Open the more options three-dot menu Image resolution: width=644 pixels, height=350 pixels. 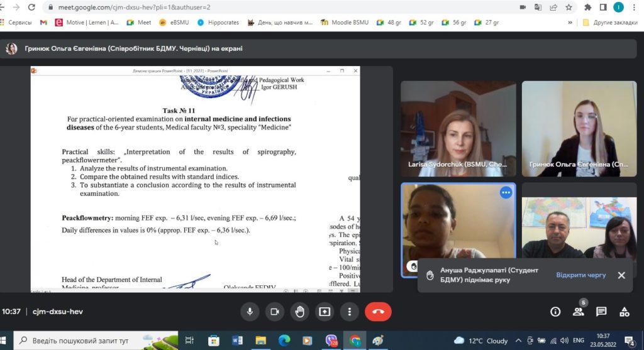pyautogui.click(x=350, y=312)
